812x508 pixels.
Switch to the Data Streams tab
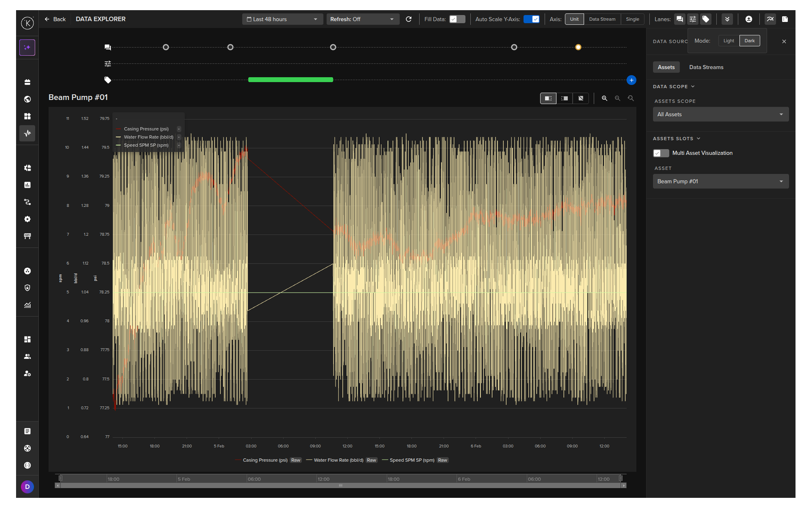[x=706, y=67]
